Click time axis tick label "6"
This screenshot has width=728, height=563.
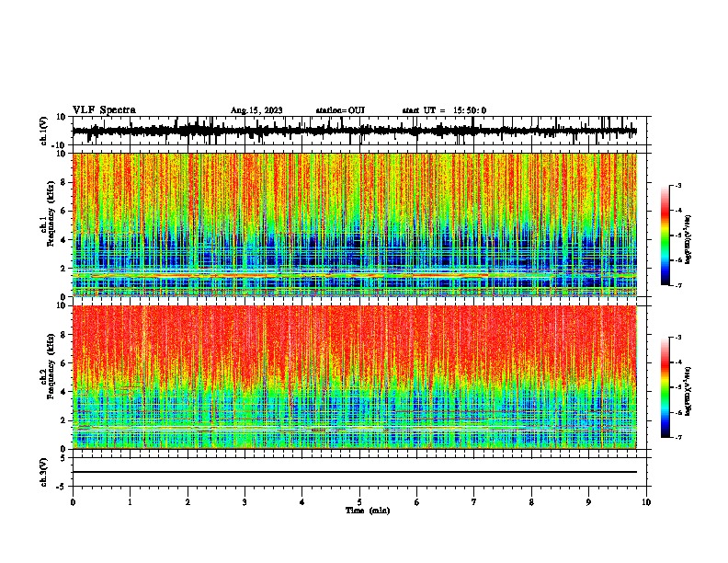(417, 502)
